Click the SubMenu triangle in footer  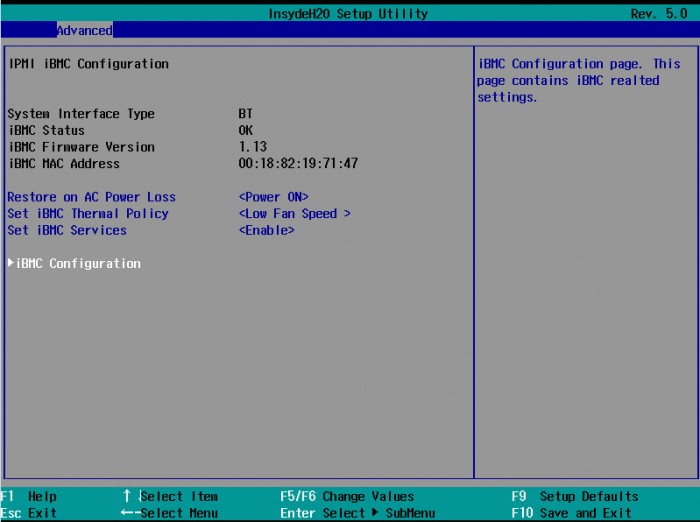[374, 513]
